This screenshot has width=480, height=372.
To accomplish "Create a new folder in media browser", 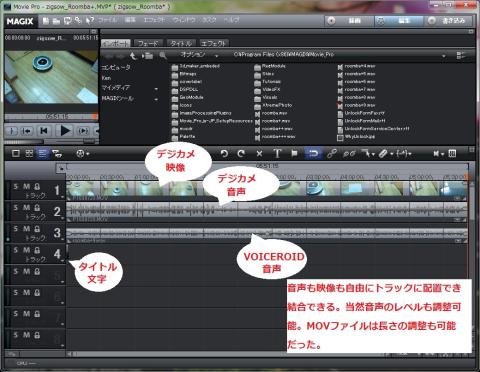I will 148,56.
